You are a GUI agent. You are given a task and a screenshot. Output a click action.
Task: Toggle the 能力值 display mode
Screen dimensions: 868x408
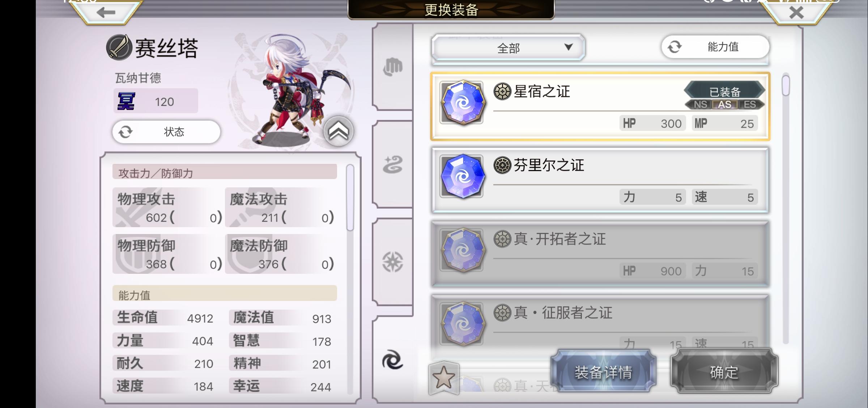coord(715,47)
